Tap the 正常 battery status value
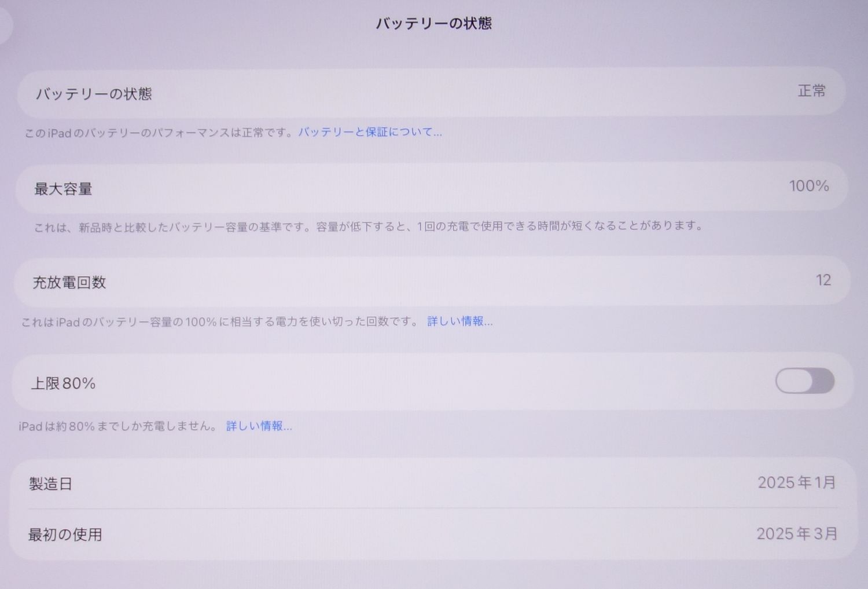Viewport: 868px width, 589px height. [x=811, y=91]
